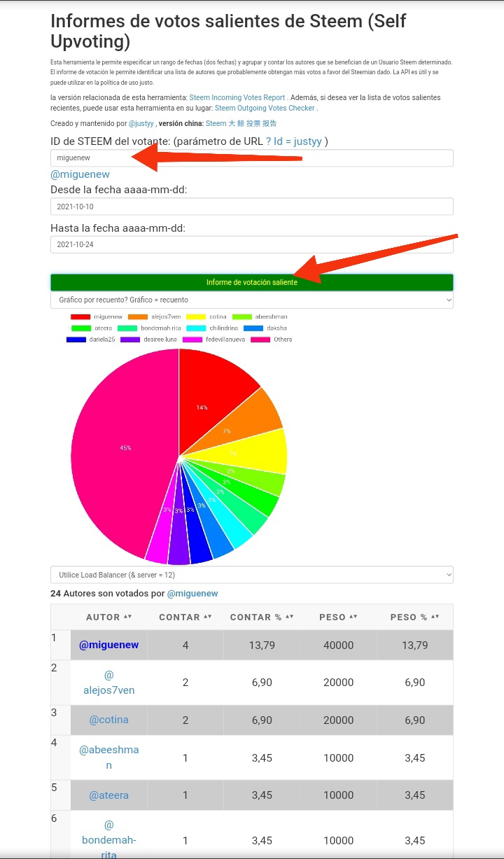
Task: Open the Gráfico por recuento dropdown
Action: (x=252, y=300)
